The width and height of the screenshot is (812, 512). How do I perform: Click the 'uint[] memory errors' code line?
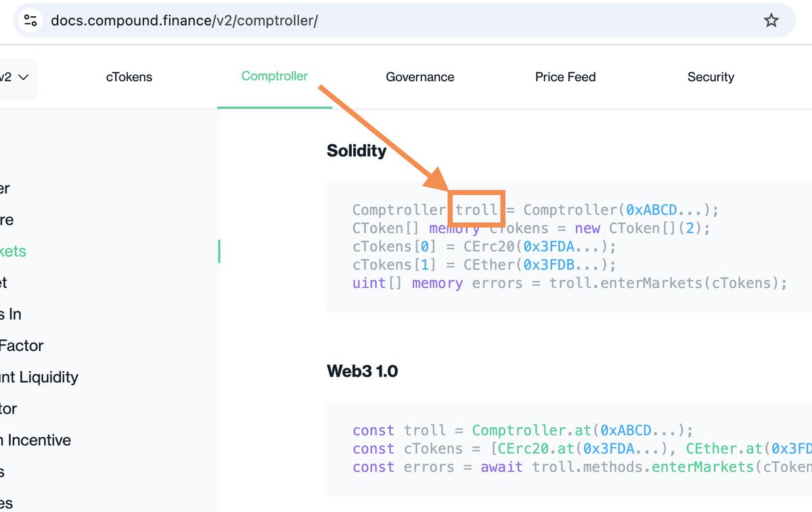click(x=570, y=283)
